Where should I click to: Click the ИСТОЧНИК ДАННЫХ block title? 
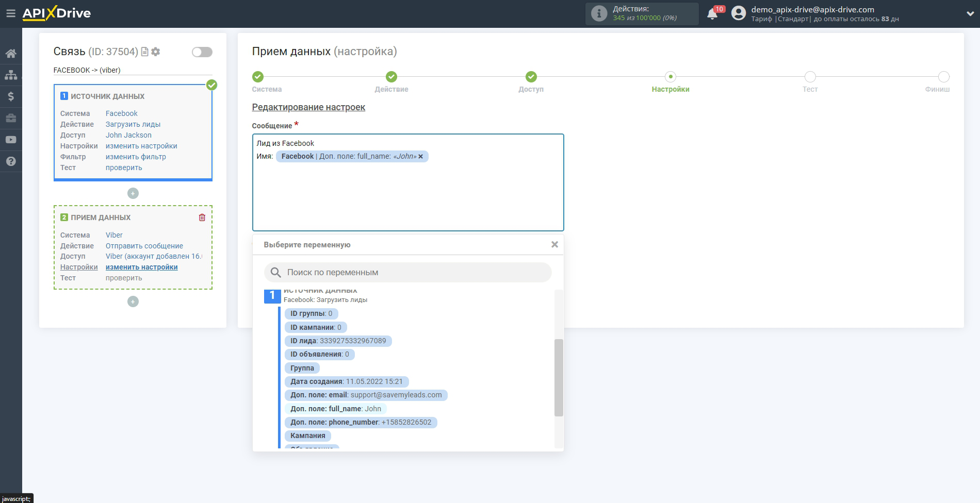coord(107,96)
